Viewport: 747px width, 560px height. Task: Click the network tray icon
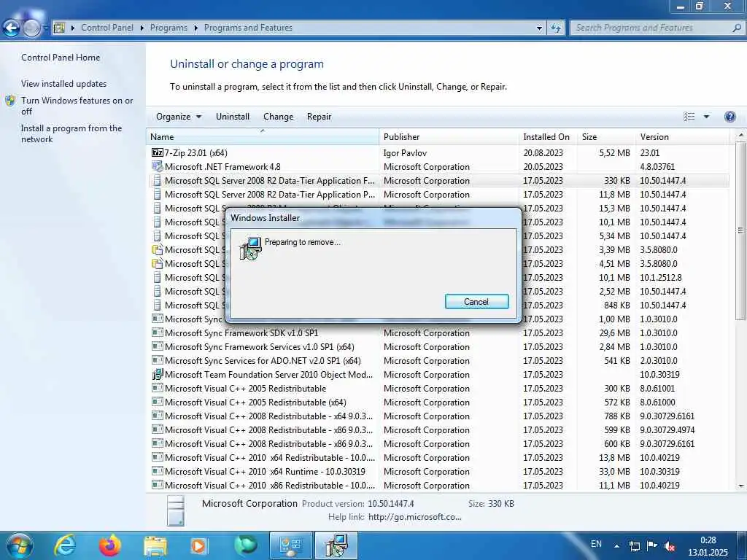[x=634, y=546]
